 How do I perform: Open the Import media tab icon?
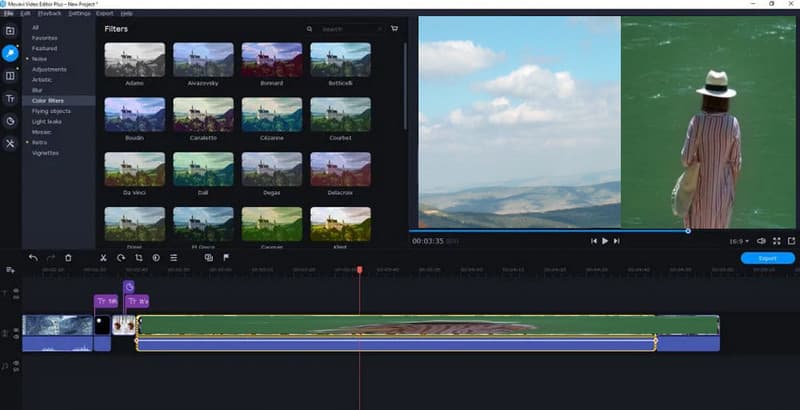tap(10, 31)
